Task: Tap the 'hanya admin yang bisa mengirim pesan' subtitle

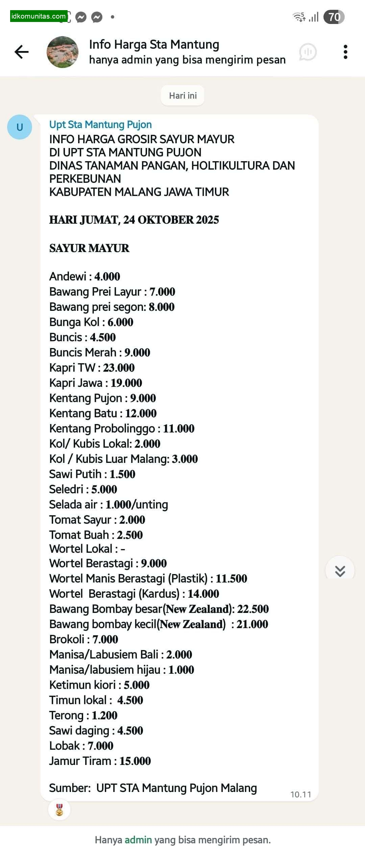Action: click(187, 60)
